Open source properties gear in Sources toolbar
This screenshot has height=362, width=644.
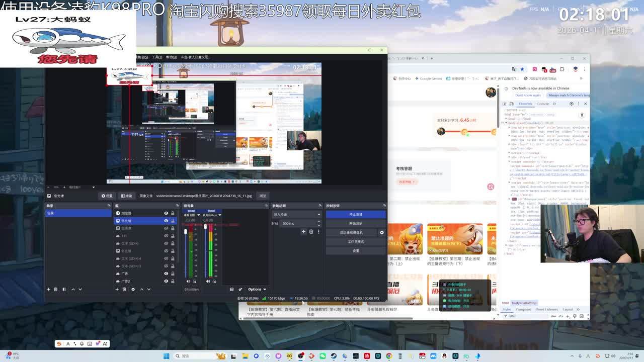click(133, 289)
